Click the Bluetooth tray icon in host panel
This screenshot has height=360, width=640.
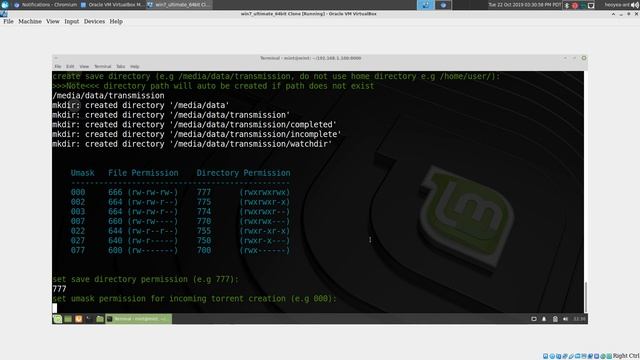(567, 5)
